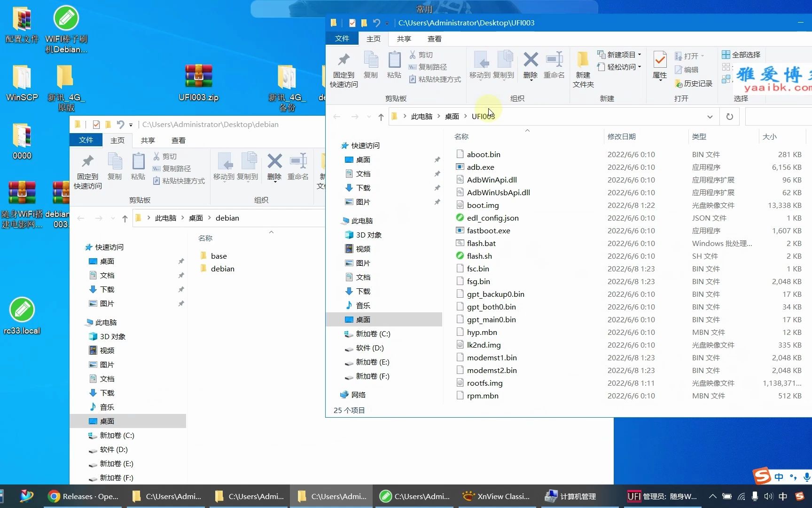Image resolution: width=812 pixels, height=508 pixels.
Task: Click Paste icon in UFI003 ribbon
Action: coord(394,65)
